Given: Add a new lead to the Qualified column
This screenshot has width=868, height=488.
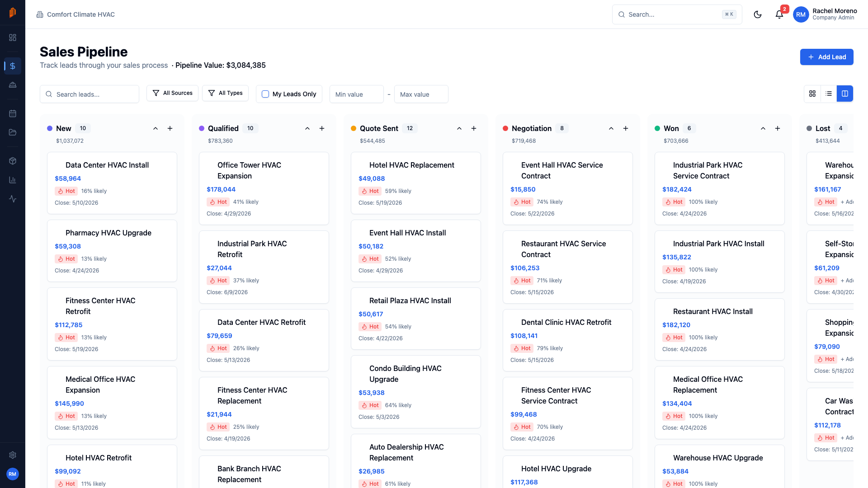Looking at the screenshot, I should [x=322, y=128].
